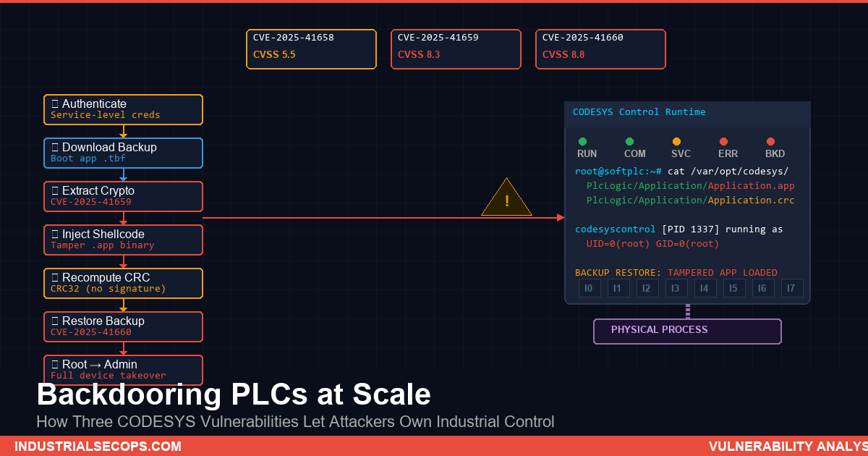Click the Tamper .app binary subtitle
This screenshot has width=868, height=456.
pyautogui.click(x=103, y=245)
